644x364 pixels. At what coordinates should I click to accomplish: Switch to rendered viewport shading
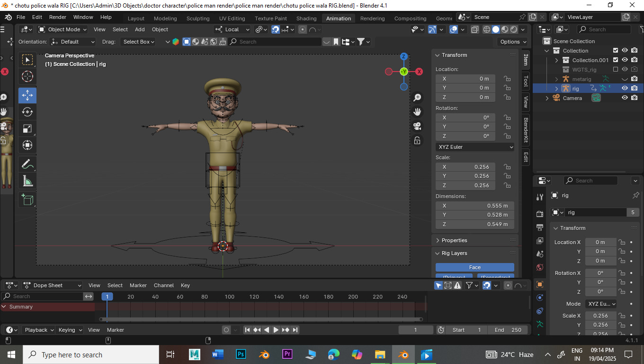point(514,29)
